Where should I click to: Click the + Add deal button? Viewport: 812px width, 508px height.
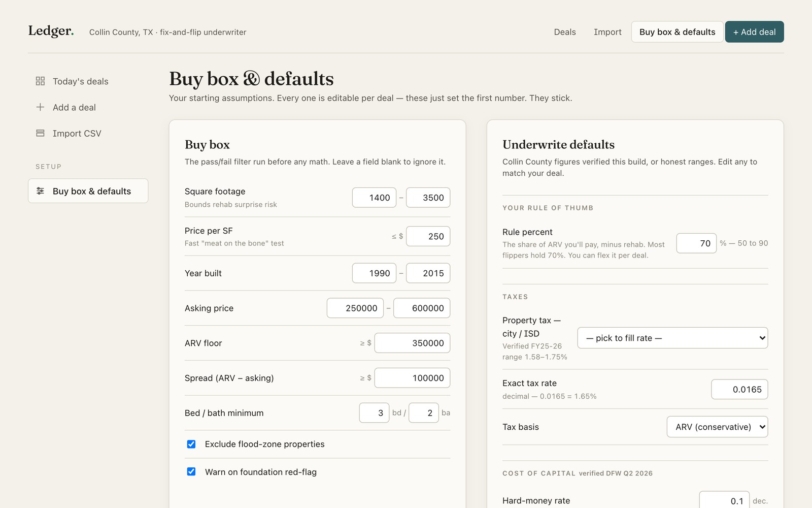tap(754, 32)
